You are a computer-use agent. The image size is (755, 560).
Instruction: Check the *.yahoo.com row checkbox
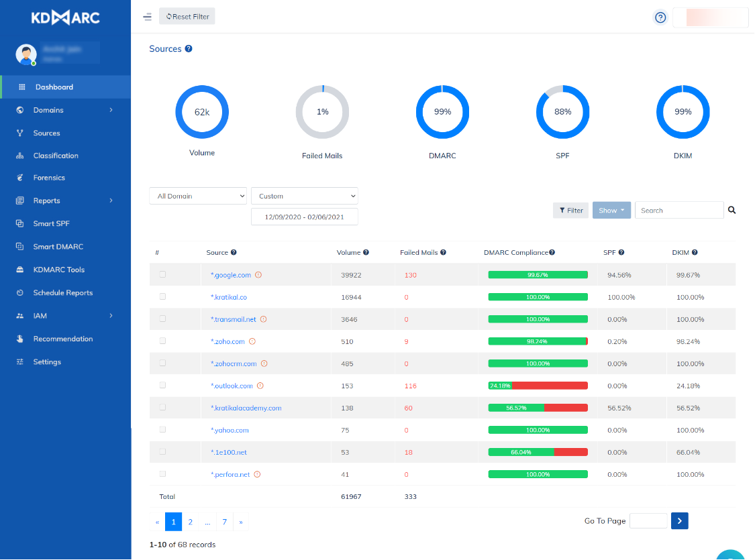tap(163, 430)
